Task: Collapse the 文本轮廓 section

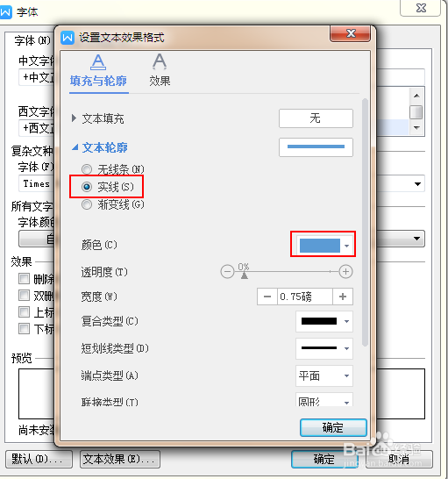Action: coord(75,147)
